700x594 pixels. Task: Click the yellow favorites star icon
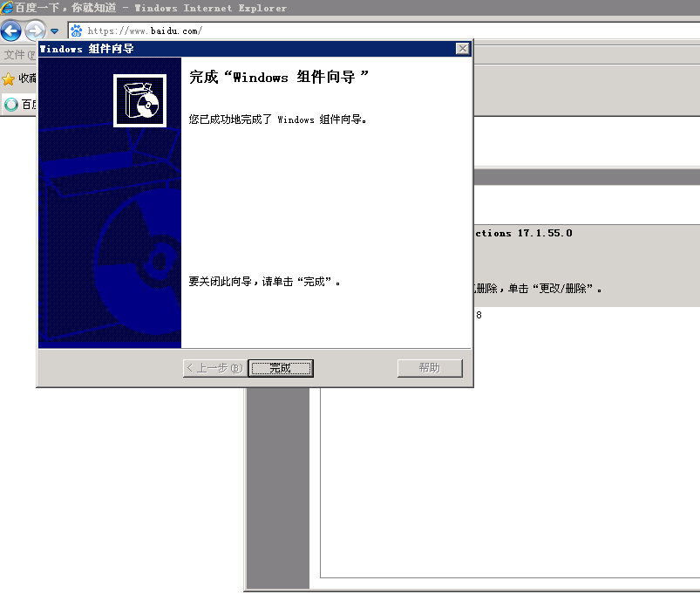[9, 79]
